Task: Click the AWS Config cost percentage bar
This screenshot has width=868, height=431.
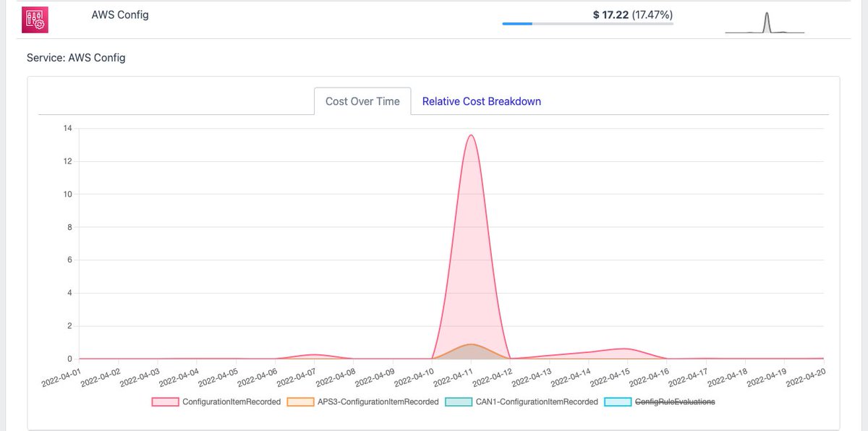Action: point(587,24)
